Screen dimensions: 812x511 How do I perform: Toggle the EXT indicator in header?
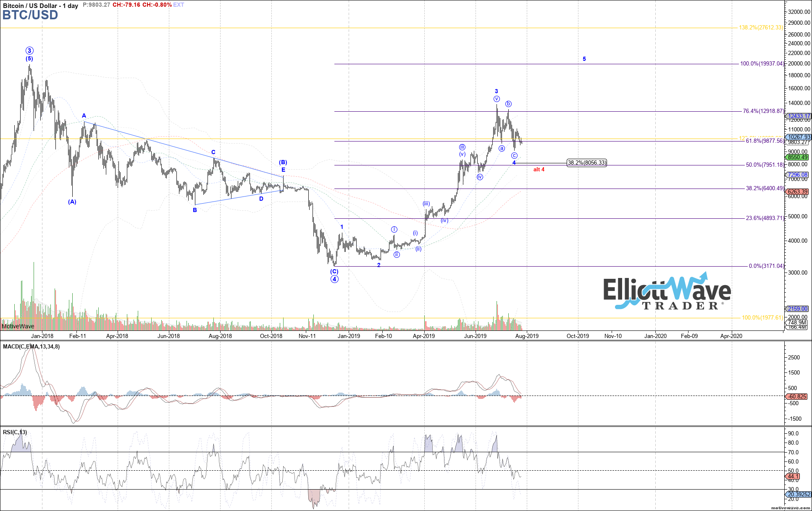tap(179, 5)
